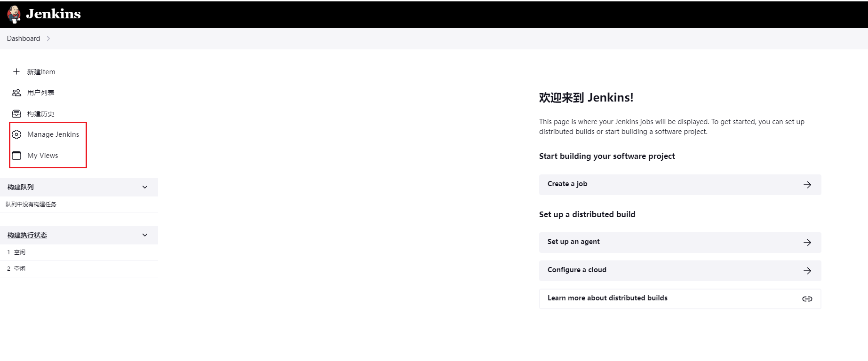Viewport: 868px width, 361px height.
Task: Select executor 2 空闲 row
Action: [79, 269]
